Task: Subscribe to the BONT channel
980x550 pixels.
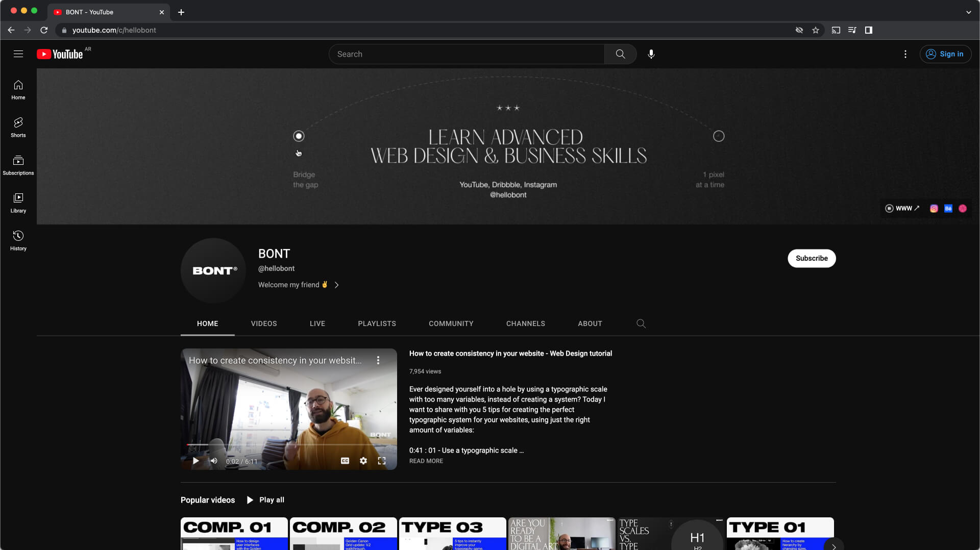Action: pos(812,258)
